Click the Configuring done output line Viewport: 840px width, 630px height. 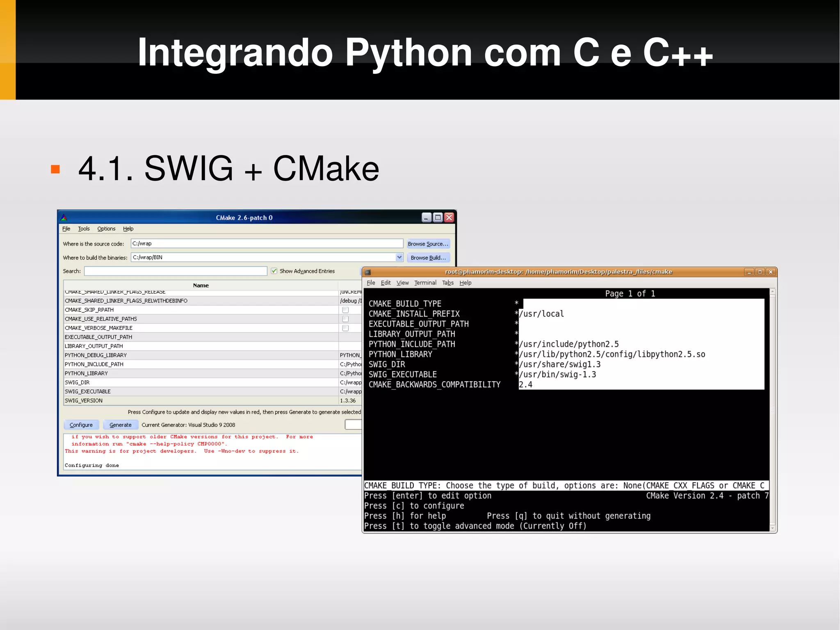click(x=92, y=465)
